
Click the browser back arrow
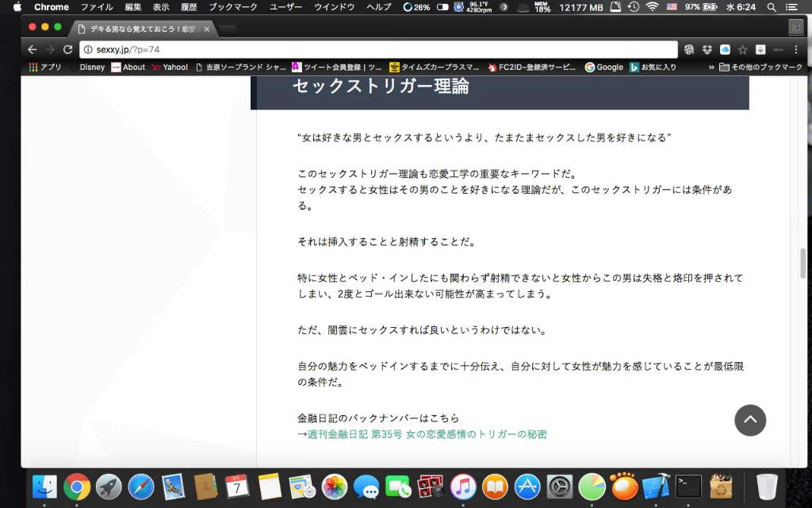tap(32, 49)
